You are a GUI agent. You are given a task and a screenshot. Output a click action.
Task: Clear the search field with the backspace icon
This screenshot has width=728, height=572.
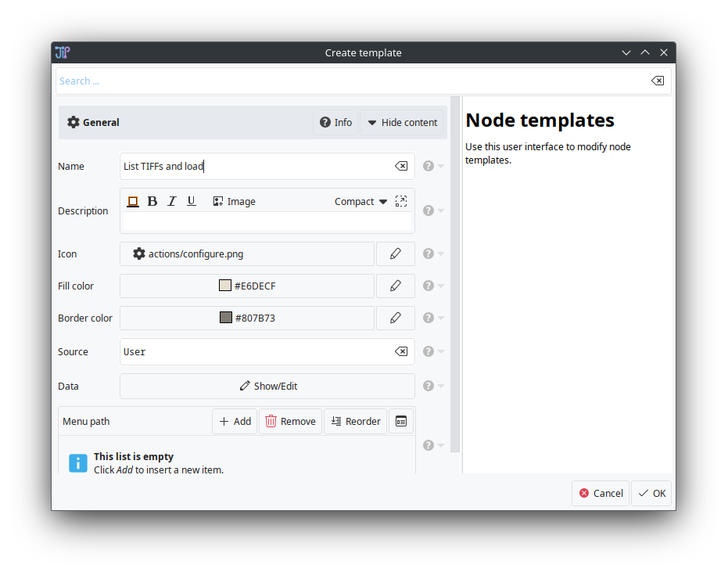point(658,81)
